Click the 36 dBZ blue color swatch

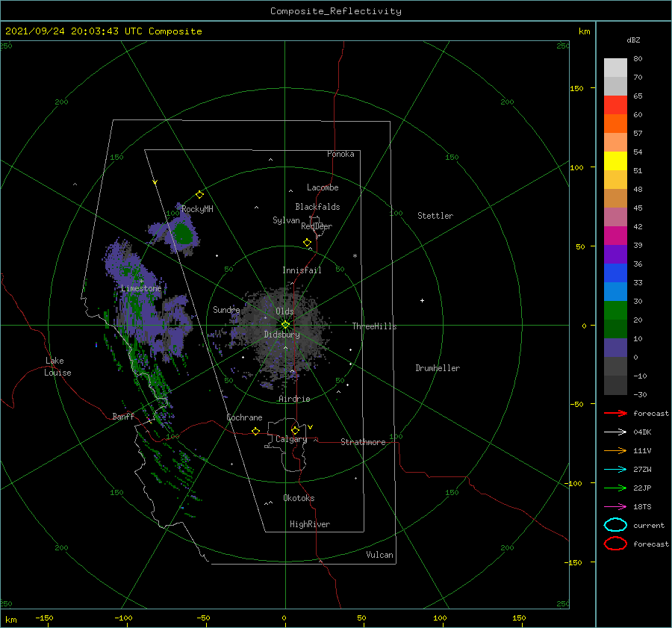[x=615, y=273]
